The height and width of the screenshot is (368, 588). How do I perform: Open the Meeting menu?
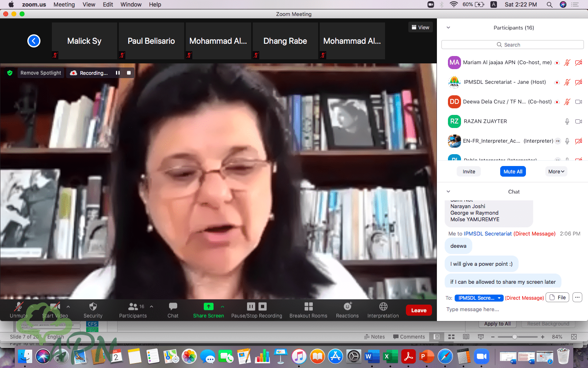[64, 4]
